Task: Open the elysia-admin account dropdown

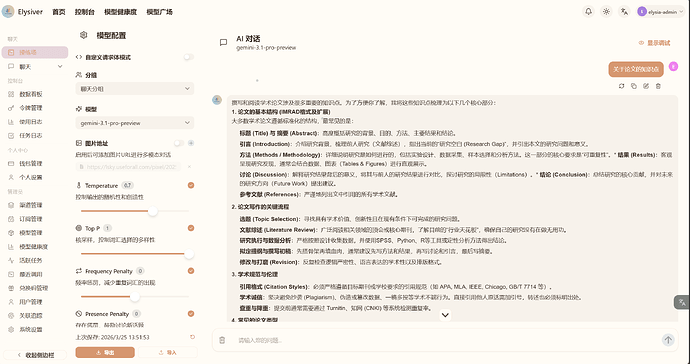Action: [x=661, y=12]
